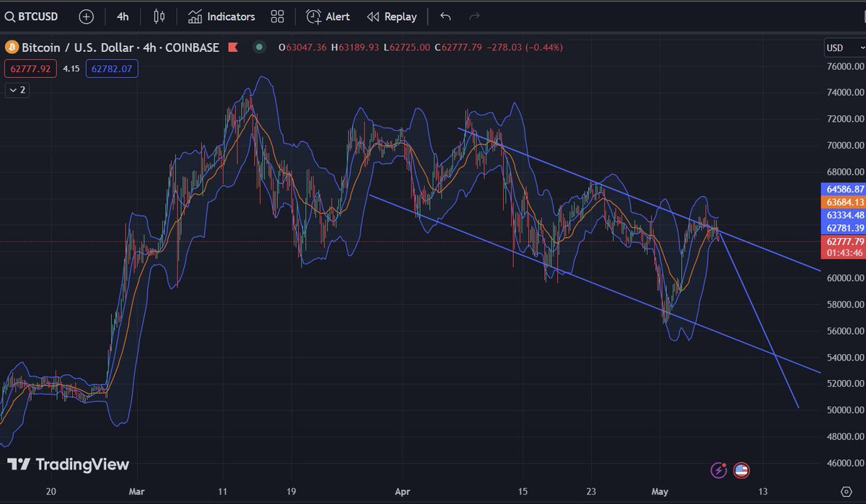Click the blue buy price 62782.07 button
The height and width of the screenshot is (504, 866).
pos(112,69)
